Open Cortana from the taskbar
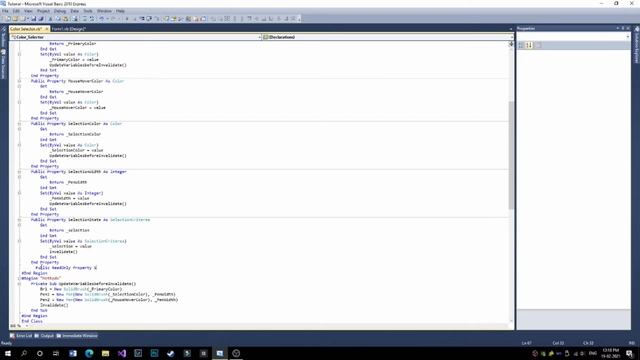 pyautogui.click(x=40, y=353)
